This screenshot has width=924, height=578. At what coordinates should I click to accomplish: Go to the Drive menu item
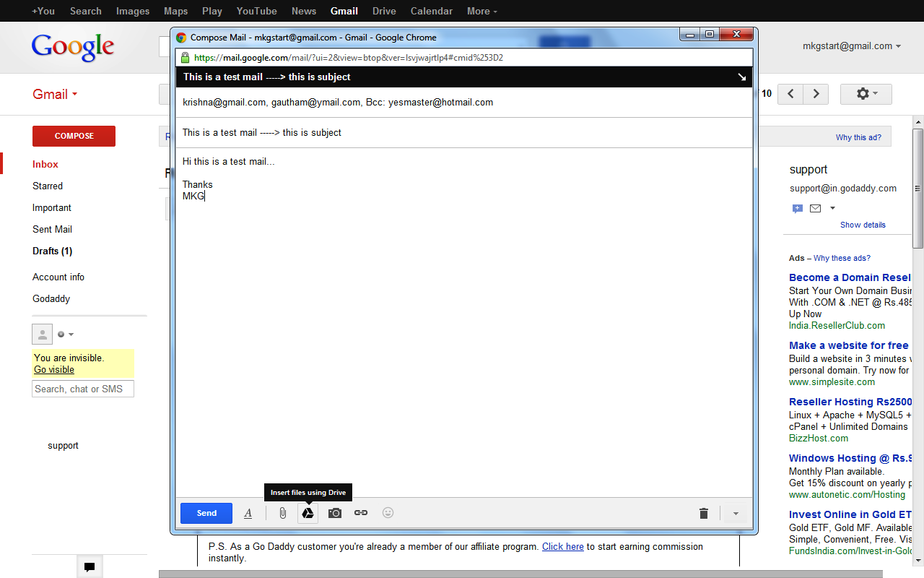pyautogui.click(x=384, y=11)
